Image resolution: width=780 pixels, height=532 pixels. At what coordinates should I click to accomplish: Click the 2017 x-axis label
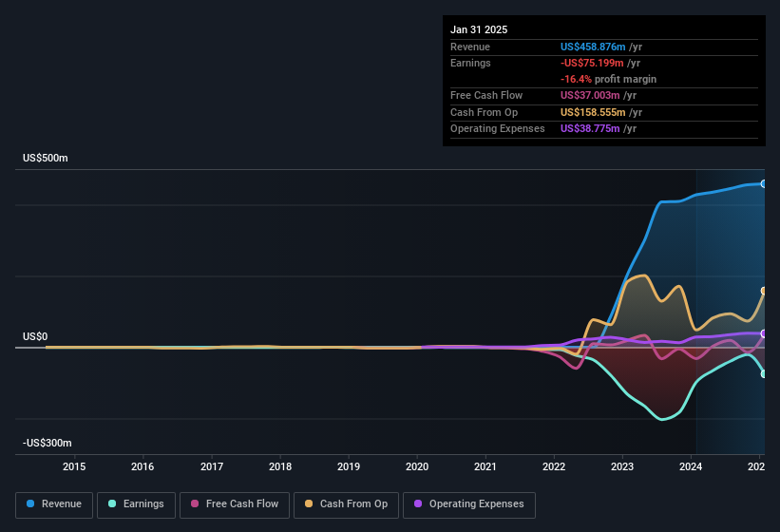[212, 466]
